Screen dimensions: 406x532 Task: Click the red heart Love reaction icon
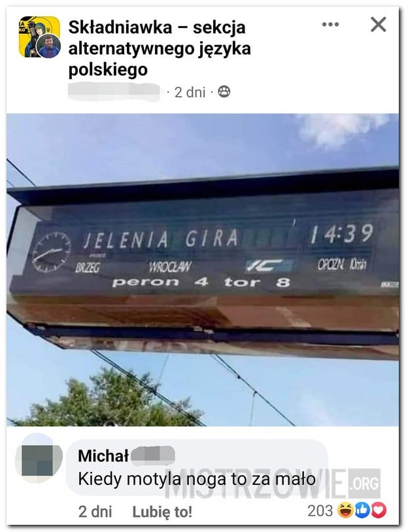pos(379,510)
